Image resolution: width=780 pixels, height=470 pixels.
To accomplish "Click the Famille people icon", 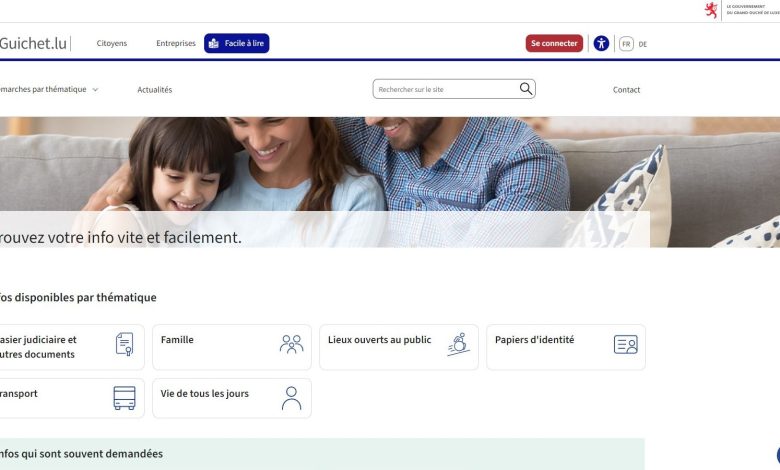I will [x=292, y=344].
